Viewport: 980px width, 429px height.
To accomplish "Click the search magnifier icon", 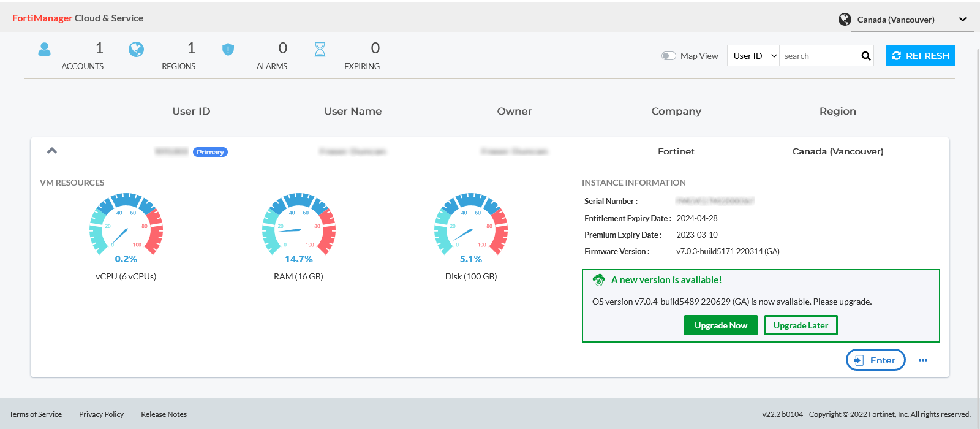I will 865,56.
